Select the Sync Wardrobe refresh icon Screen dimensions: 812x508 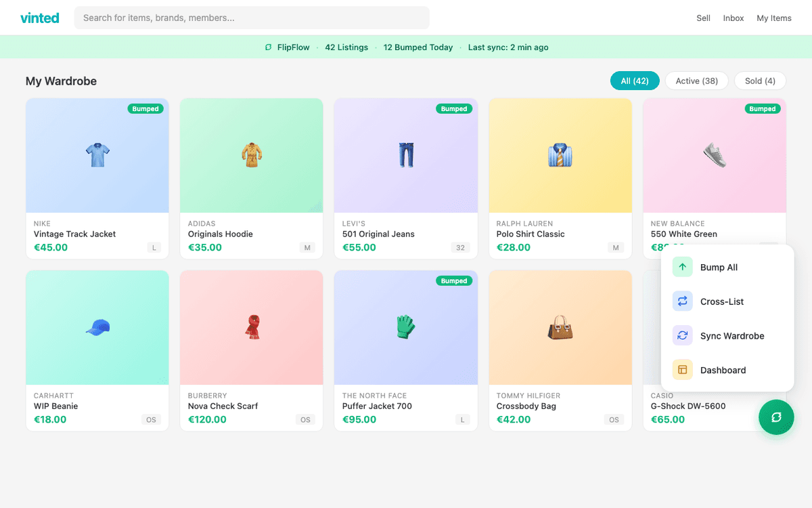click(x=682, y=335)
